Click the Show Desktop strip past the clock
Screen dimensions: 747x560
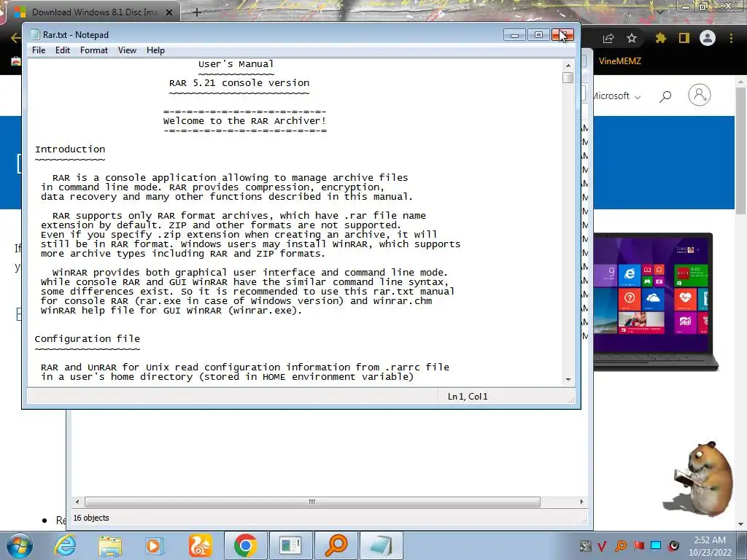pos(743,545)
